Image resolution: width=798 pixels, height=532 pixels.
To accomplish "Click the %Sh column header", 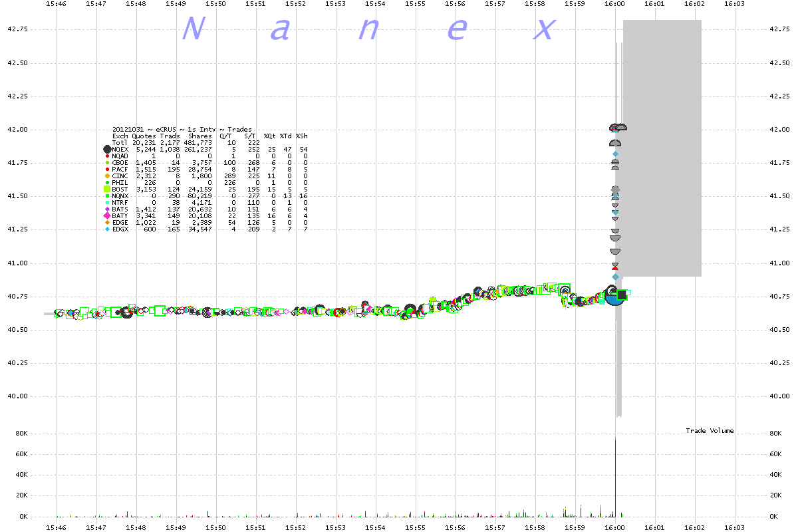I will (302, 136).
